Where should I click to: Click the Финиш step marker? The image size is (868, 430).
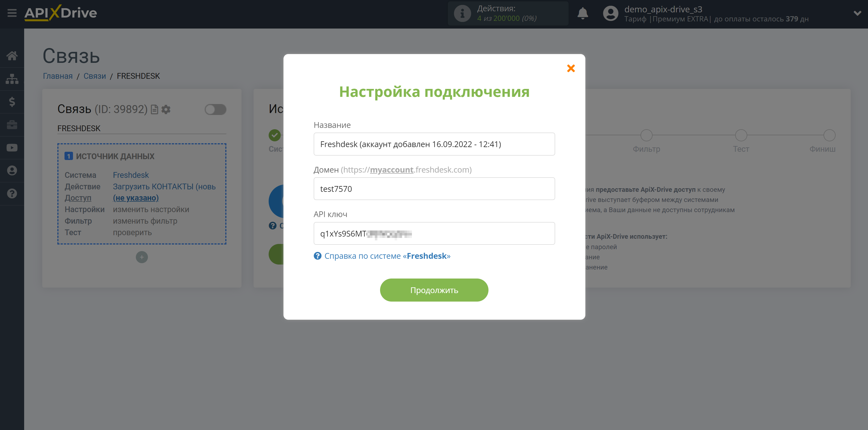coord(829,136)
